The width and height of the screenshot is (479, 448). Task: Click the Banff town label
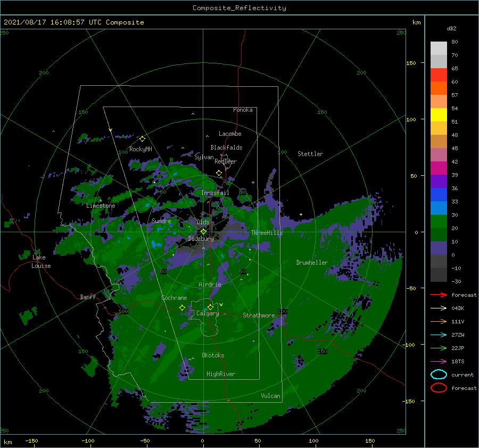(x=88, y=297)
